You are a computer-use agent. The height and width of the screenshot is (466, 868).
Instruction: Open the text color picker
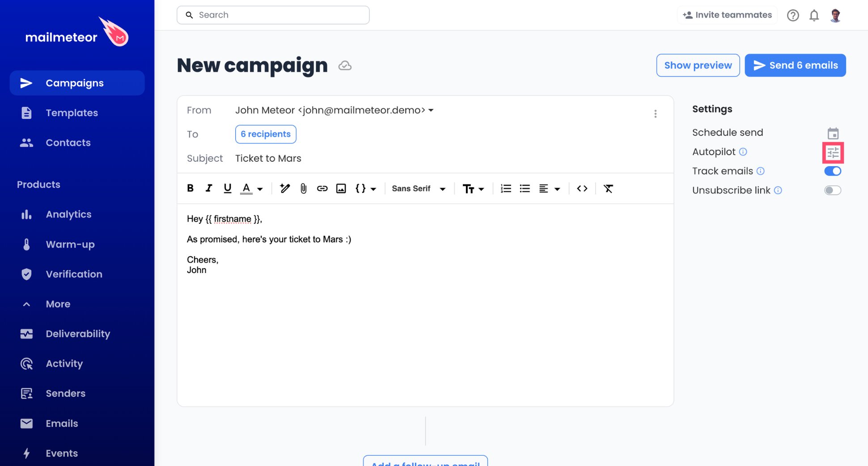click(252, 189)
